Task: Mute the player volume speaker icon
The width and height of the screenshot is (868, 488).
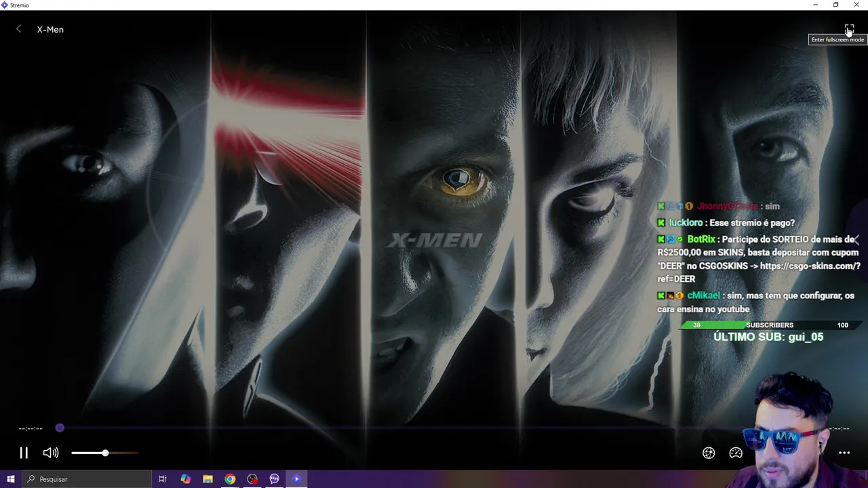Action: 51,453
